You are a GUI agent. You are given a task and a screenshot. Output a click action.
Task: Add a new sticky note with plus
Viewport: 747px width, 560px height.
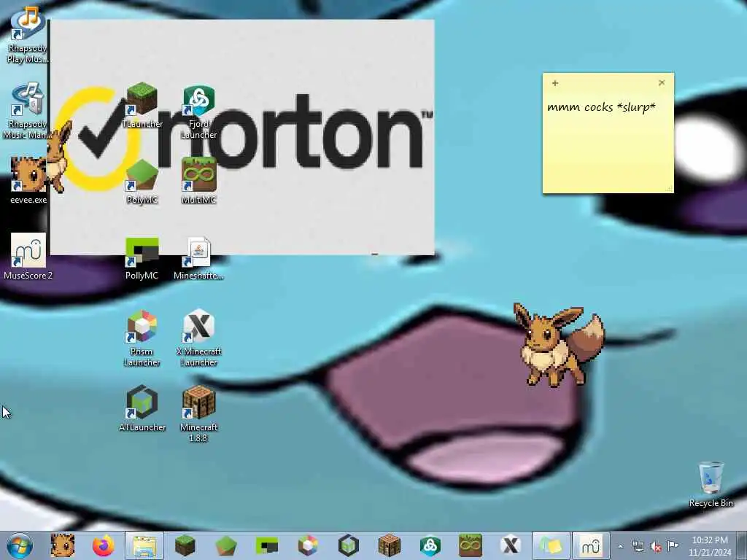(555, 83)
